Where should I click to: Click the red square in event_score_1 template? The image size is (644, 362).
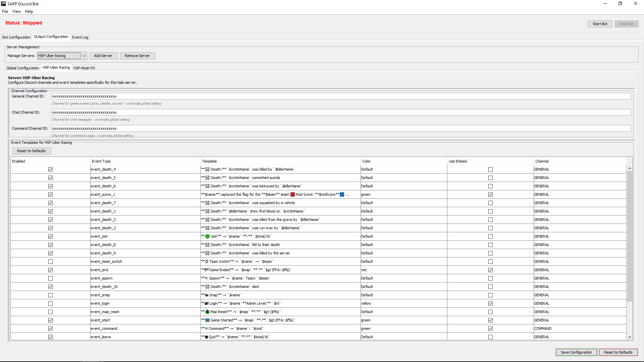point(292,194)
